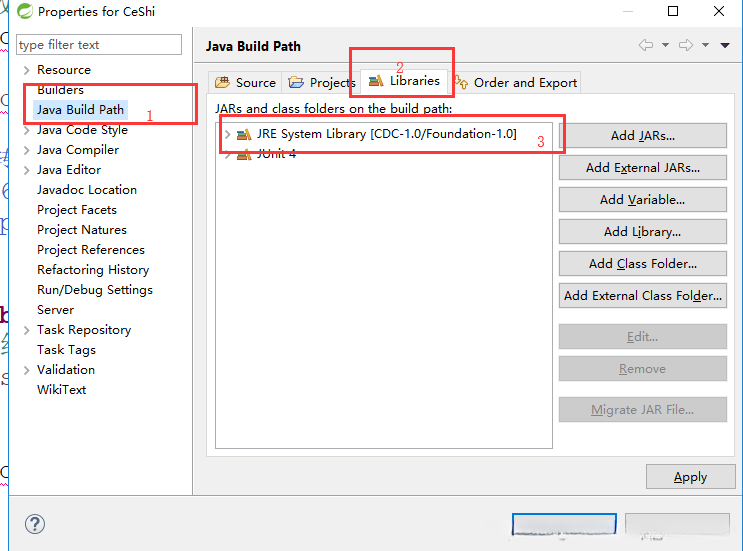Click the forward navigation arrow icon

click(686, 45)
